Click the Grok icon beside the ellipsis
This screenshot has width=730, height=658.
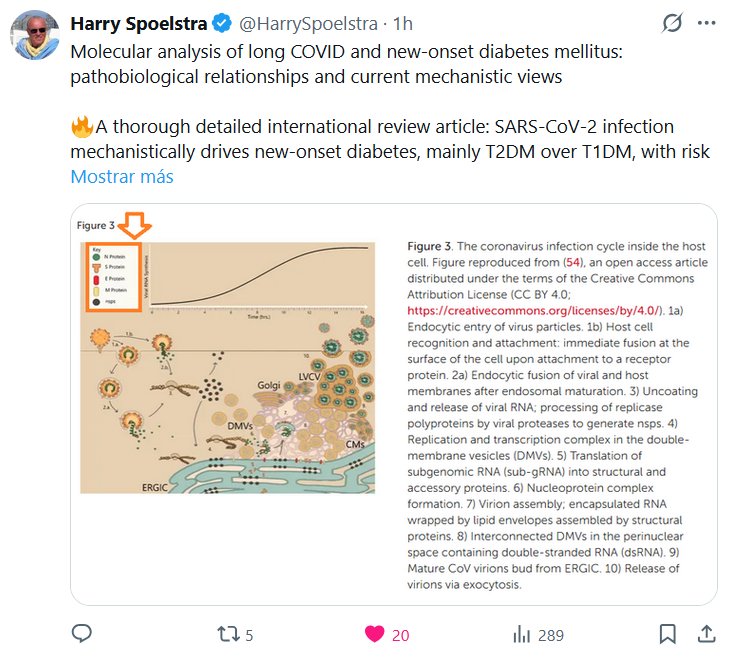click(x=674, y=23)
